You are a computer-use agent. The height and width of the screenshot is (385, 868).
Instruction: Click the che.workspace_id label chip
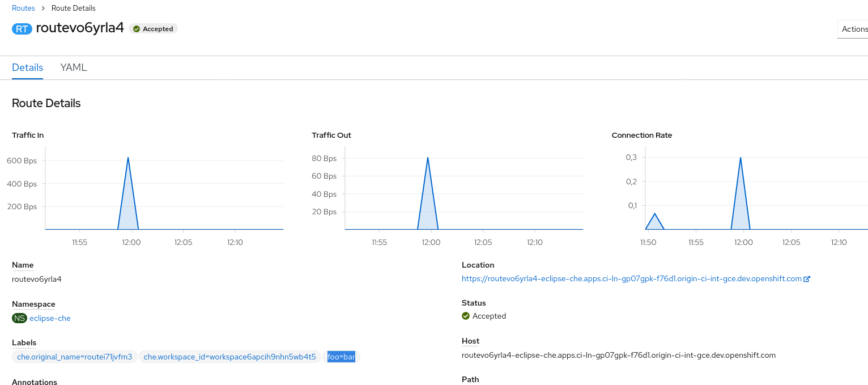[230, 357]
